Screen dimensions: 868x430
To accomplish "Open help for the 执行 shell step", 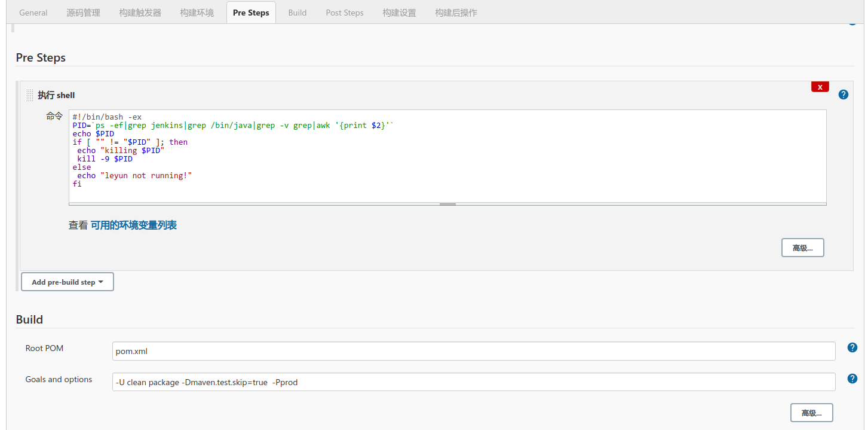I will coord(843,94).
